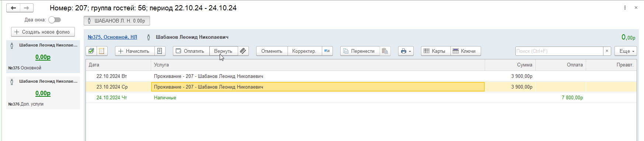Click the green 0,00р balance of folio №375
644x141 pixels.
(x=43, y=57)
